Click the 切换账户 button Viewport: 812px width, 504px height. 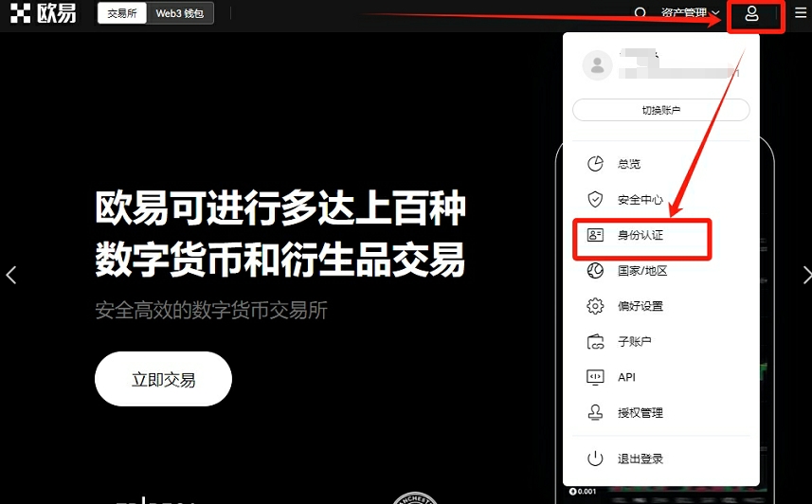click(x=660, y=110)
